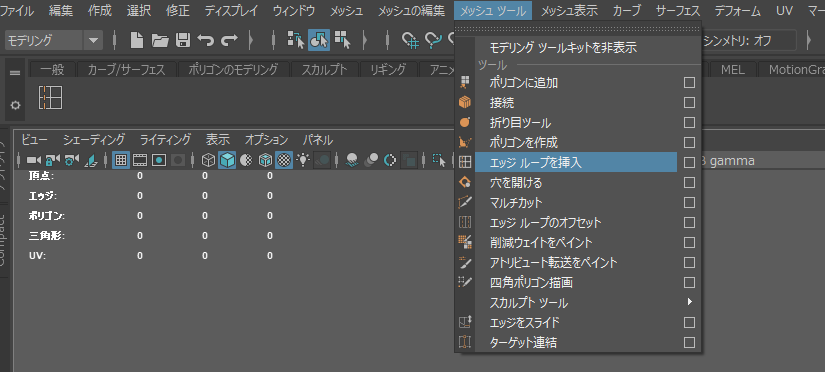The width and height of the screenshot is (825, 372).
Task: Click the shelf settings gear icon
Action: pyautogui.click(x=16, y=105)
